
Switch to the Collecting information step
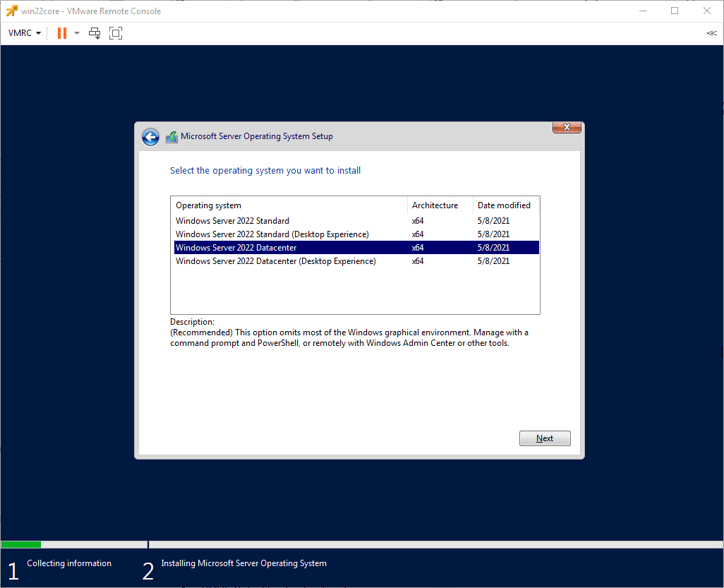(68, 563)
